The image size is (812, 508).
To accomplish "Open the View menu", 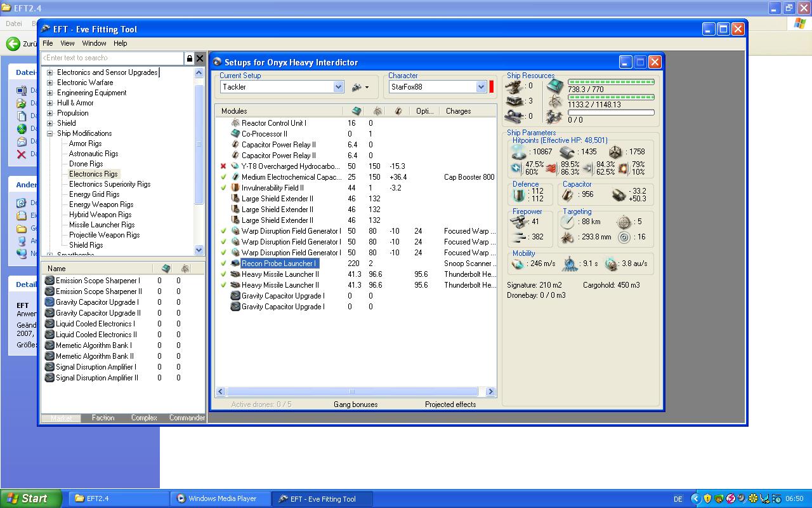I will pyautogui.click(x=67, y=43).
